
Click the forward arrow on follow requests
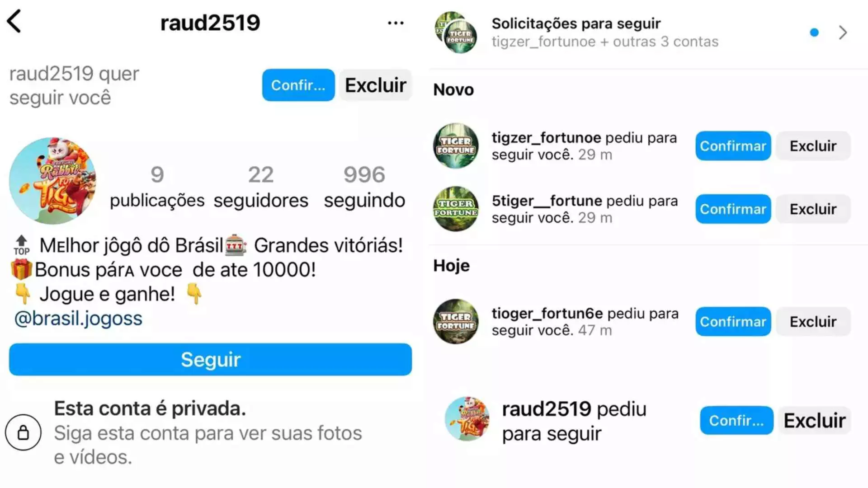(x=845, y=32)
